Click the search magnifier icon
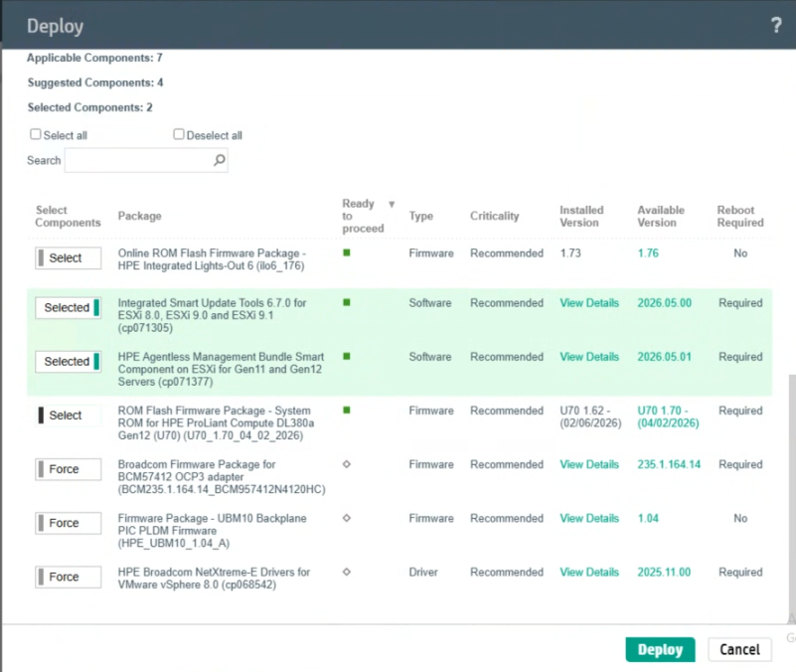Viewport: 796px width, 672px height. pos(220,160)
